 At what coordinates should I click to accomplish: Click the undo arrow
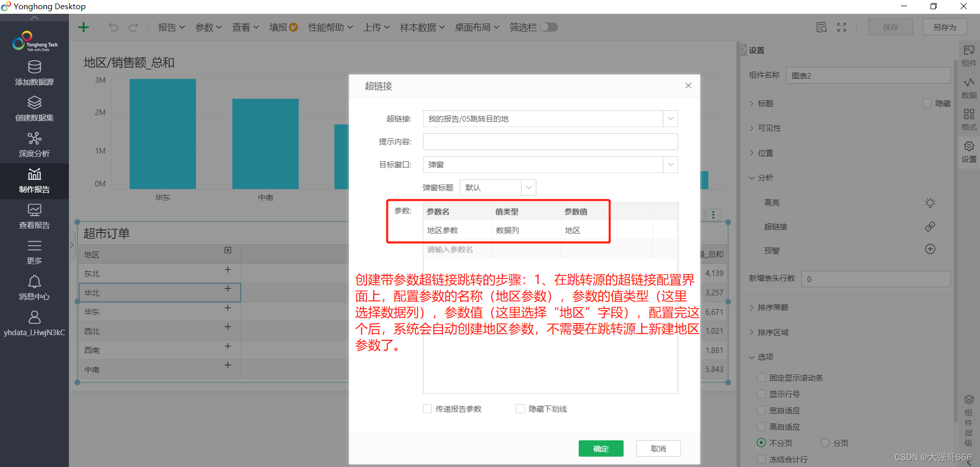pos(113,27)
